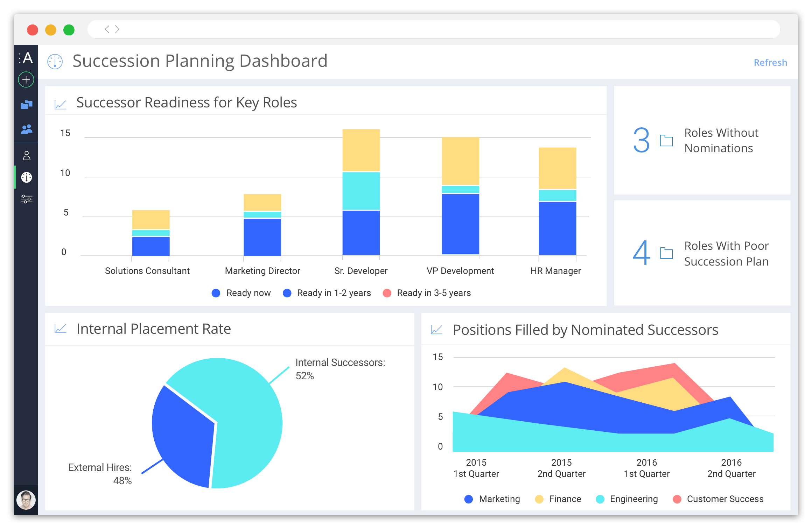Click 'Solutions Consultant' axis label
Image resolution: width=812 pixels, height=529 pixels.
pos(147,271)
